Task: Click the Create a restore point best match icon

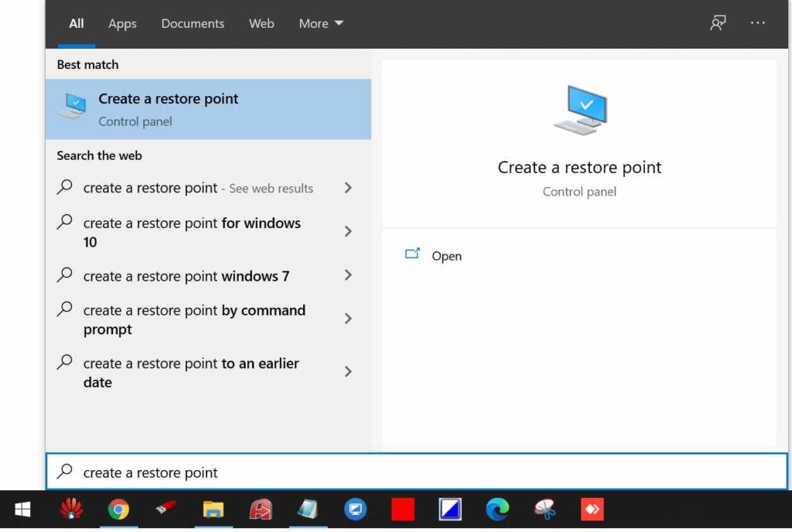Action: [x=73, y=107]
